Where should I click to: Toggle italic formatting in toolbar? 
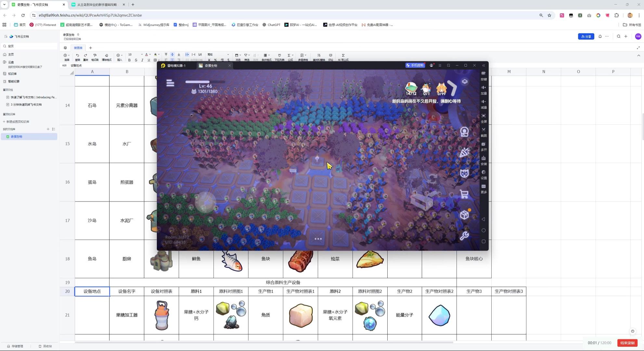pyautogui.click(x=142, y=60)
